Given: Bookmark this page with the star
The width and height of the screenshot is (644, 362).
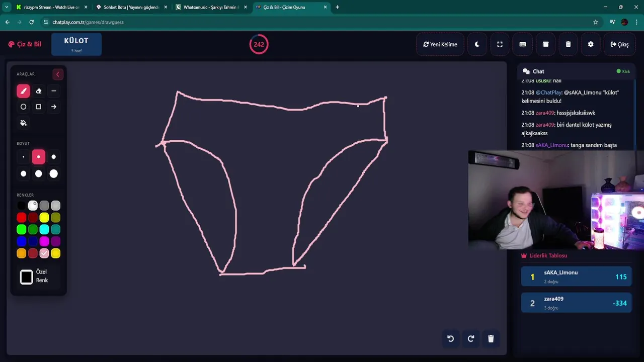Looking at the screenshot, I should tap(596, 22).
